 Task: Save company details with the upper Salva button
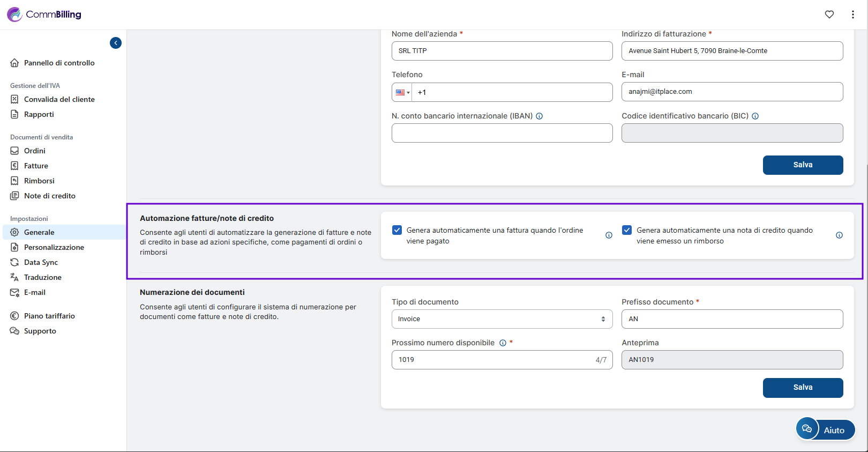[803, 165]
